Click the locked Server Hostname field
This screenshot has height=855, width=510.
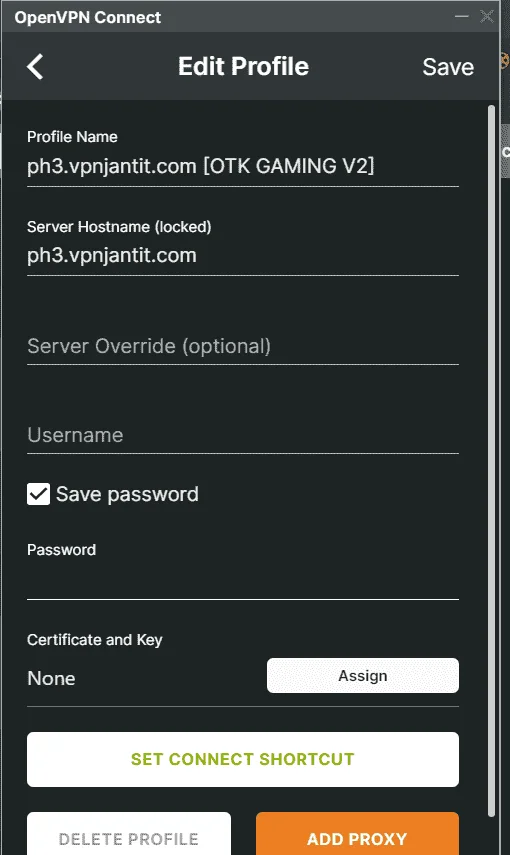coord(243,255)
